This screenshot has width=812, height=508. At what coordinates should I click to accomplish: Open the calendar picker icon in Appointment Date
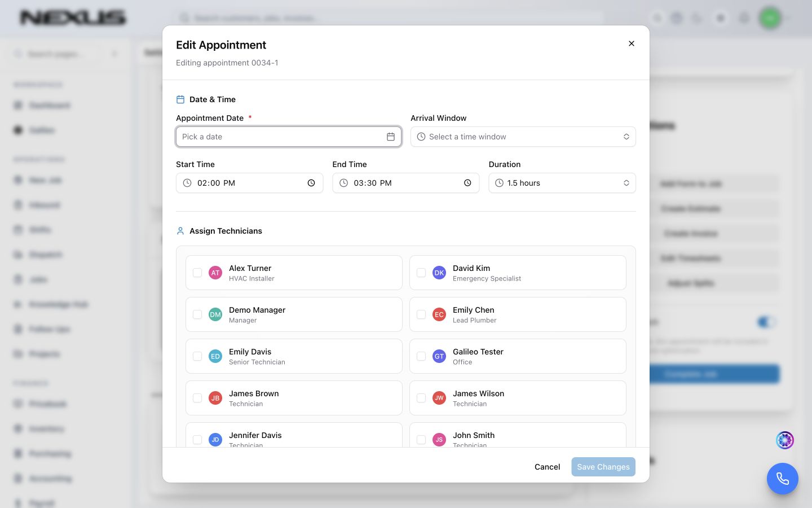click(x=390, y=137)
